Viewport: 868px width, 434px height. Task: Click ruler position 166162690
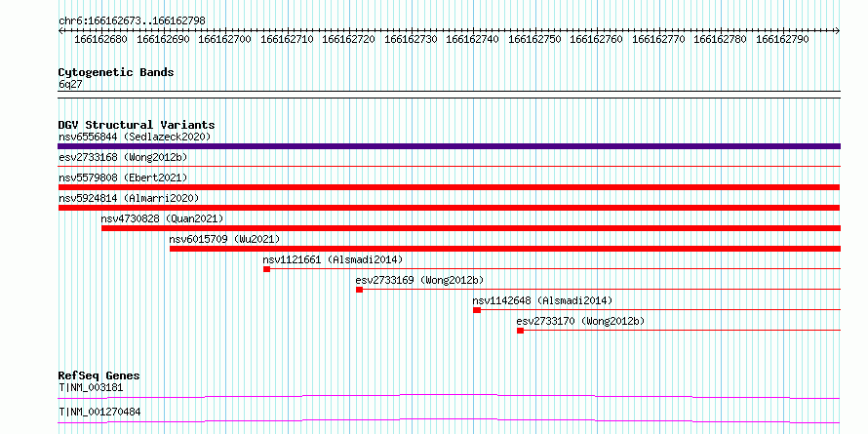163,40
